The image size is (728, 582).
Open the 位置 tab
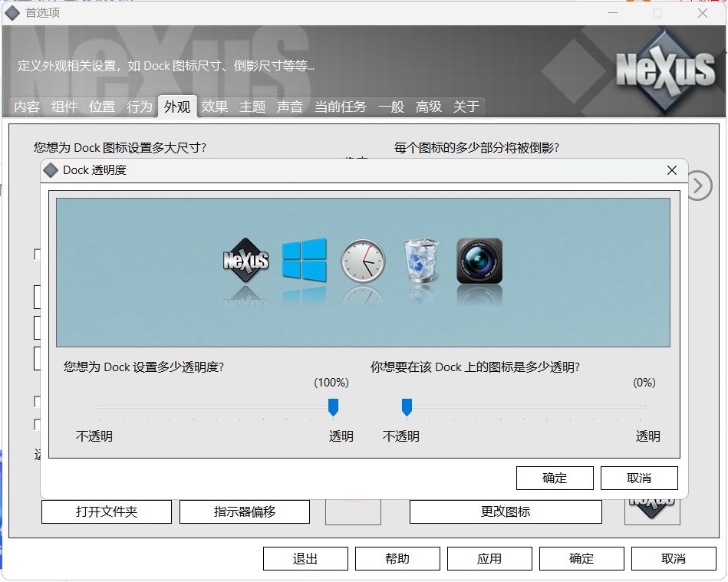coord(102,107)
